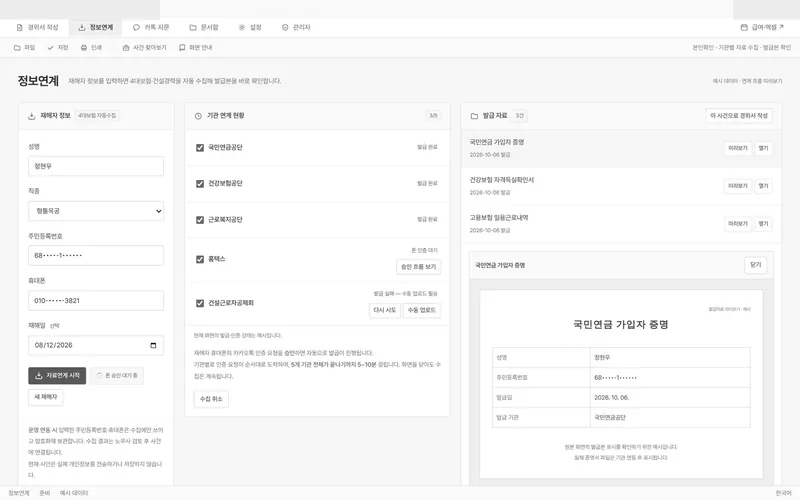The width and height of the screenshot is (800, 500).
Task: Close the 국민연금 가입자 증명 preview with 닫기
Action: pos(756,265)
